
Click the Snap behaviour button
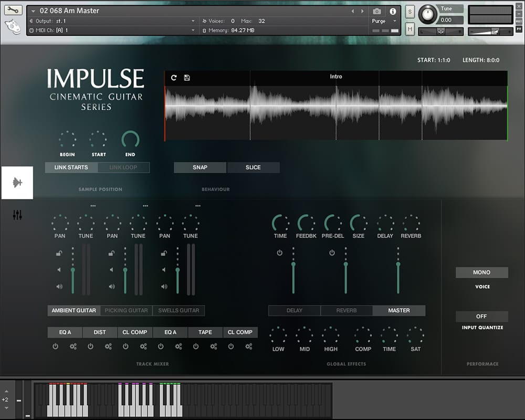[200, 167]
